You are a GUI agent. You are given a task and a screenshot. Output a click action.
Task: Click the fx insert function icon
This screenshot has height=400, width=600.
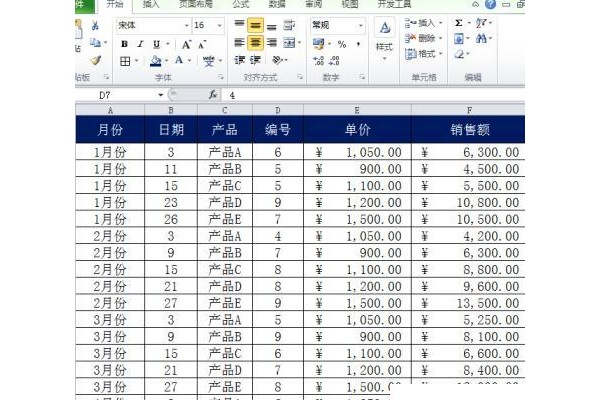[x=213, y=94]
